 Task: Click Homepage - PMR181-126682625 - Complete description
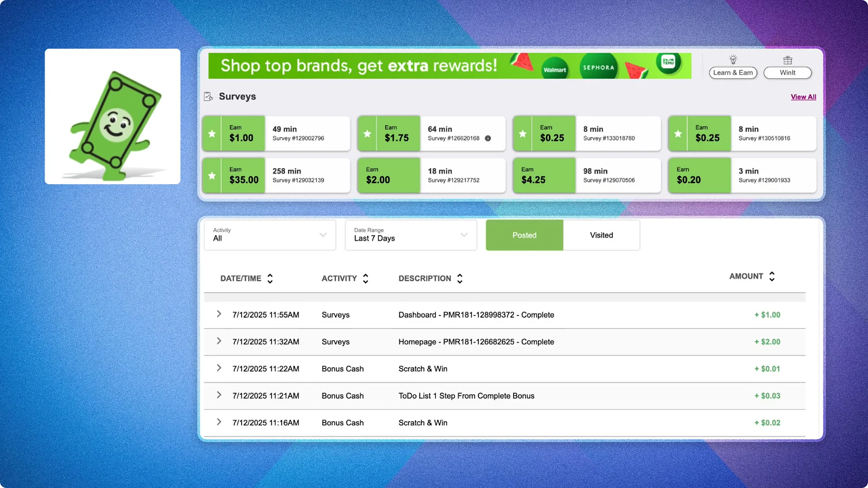[476, 342]
